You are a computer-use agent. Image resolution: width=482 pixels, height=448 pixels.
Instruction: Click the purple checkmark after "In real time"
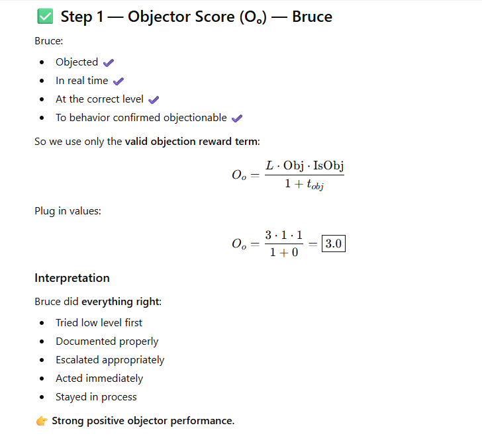[x=119, y=81]
